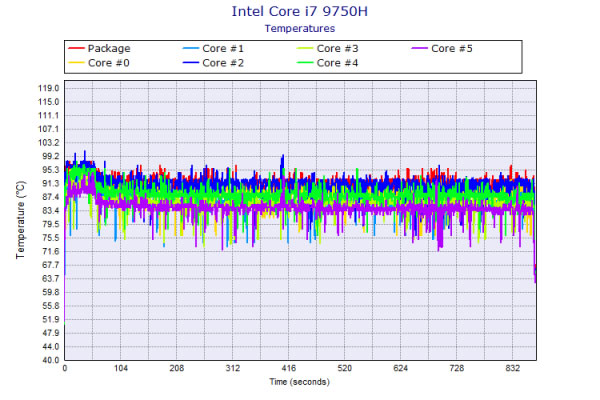Click the green Core #4 legend line
Screen dimensions: 600x400
305,62
